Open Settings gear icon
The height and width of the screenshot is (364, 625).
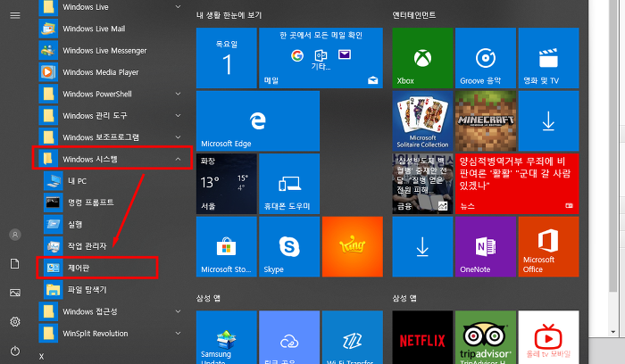(15, 321)
